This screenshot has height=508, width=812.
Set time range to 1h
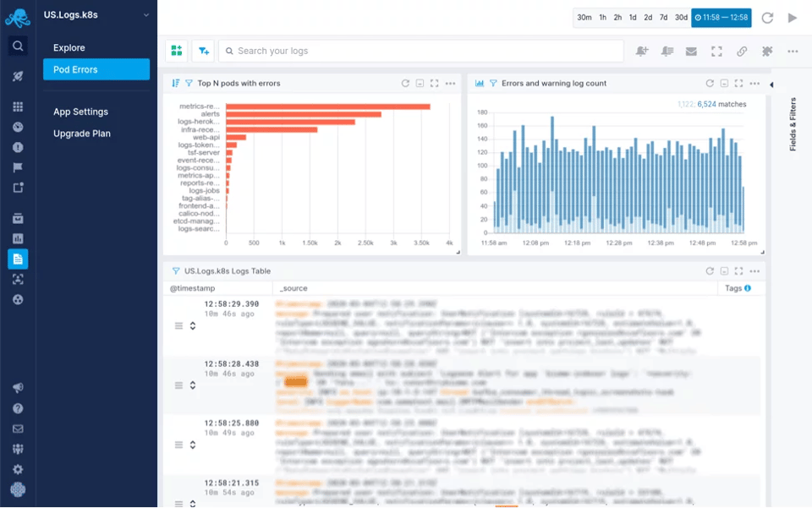pyautogui.click(x=603, y=18)
